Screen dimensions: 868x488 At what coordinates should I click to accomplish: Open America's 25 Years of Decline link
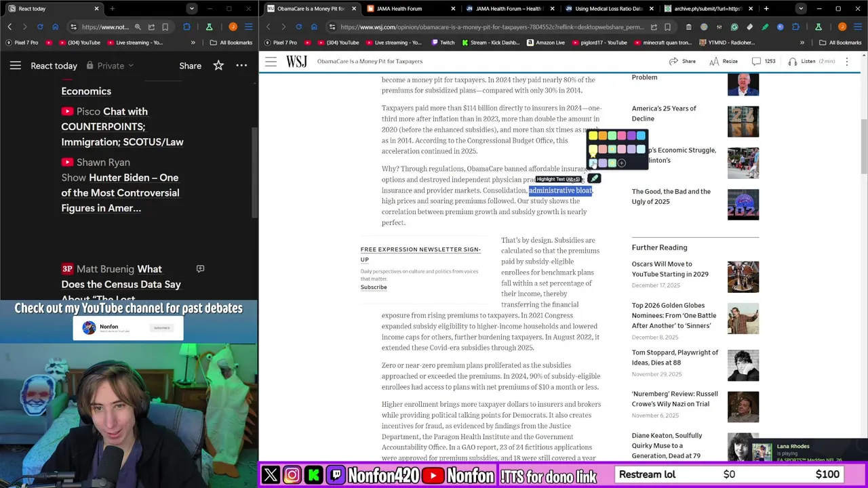tap(664, 113)
